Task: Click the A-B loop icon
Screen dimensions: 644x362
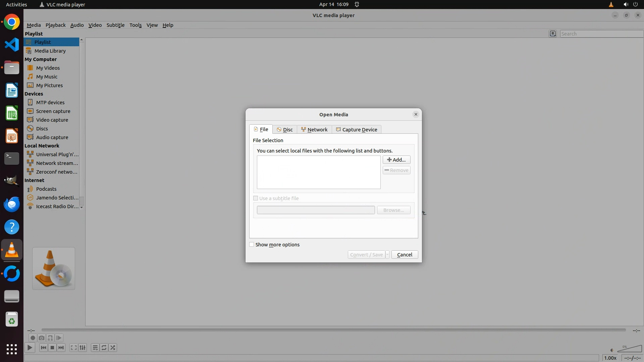Action: click(x=50, y=338)
